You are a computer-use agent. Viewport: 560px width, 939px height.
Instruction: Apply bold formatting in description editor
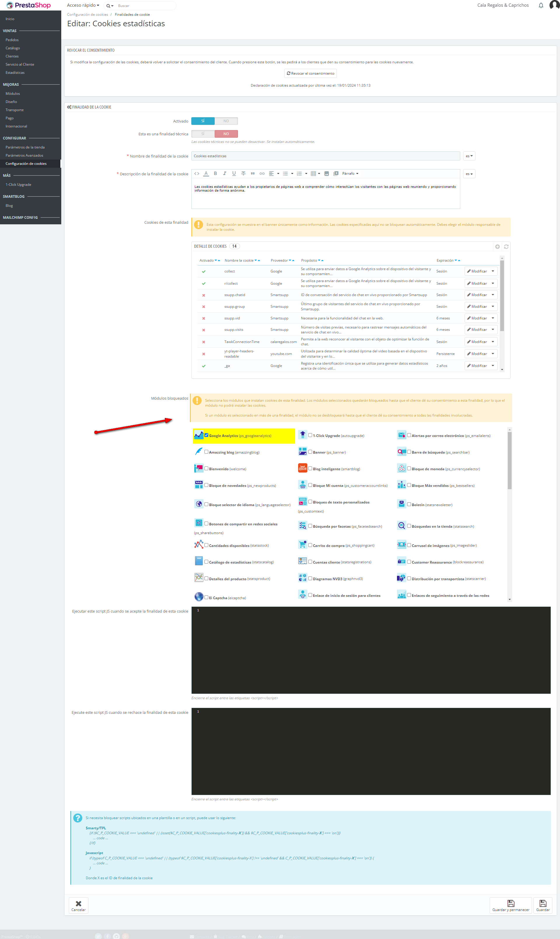point(216,174)
